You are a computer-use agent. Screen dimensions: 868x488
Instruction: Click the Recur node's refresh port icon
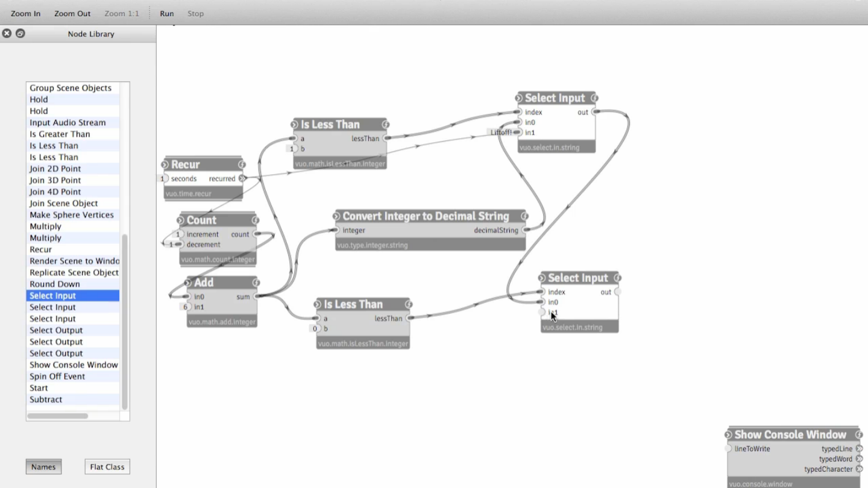pos(165,164)
